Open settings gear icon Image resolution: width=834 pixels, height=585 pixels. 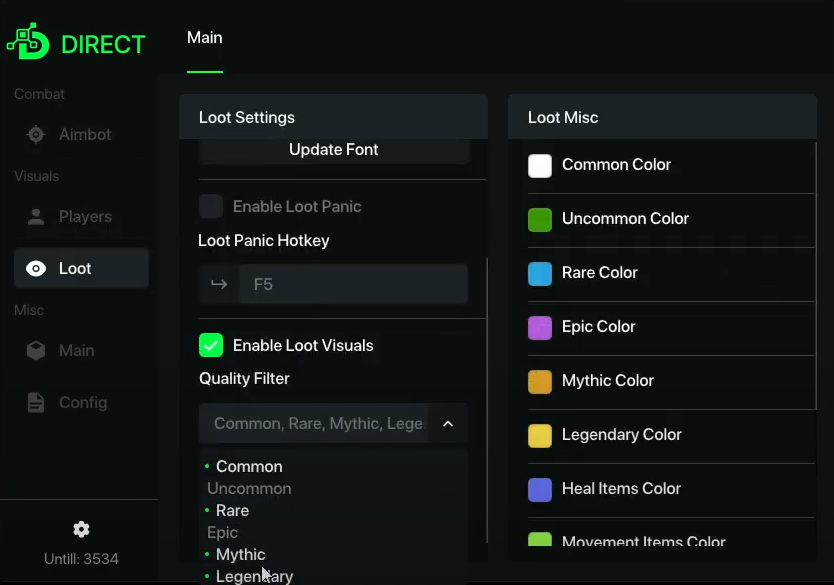click(82, 529)
